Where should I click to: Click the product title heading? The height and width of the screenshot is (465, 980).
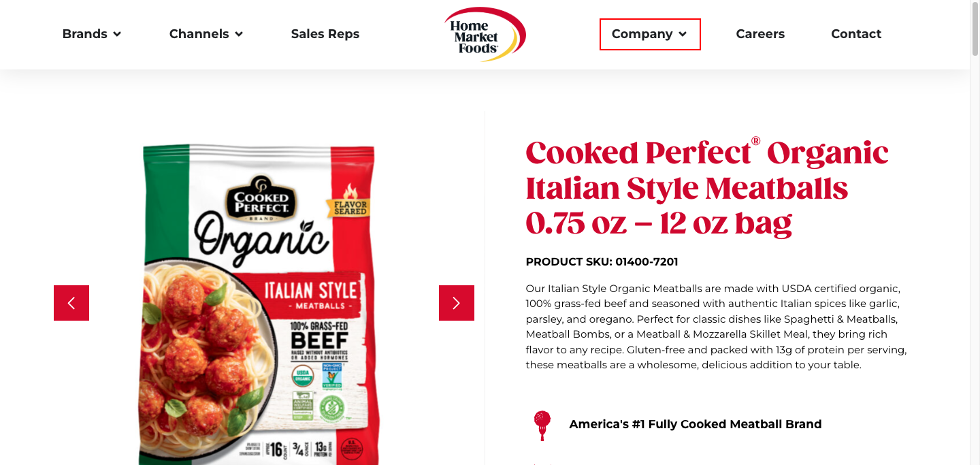click(x=707, y=188)
